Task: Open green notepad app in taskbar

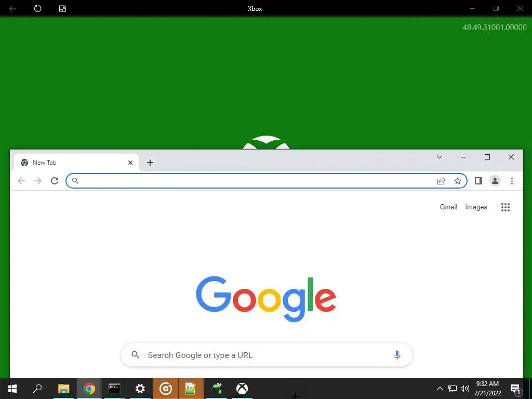Action: 191,389
